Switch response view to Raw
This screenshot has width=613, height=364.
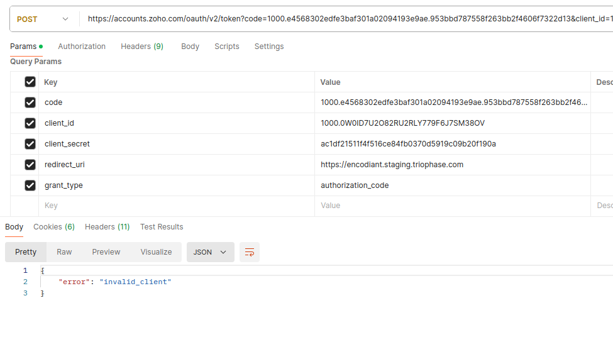(x=64, y=251)
